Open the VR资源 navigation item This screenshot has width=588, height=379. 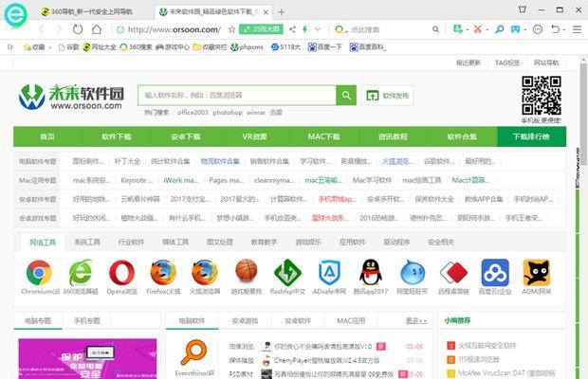pos(254,136)
